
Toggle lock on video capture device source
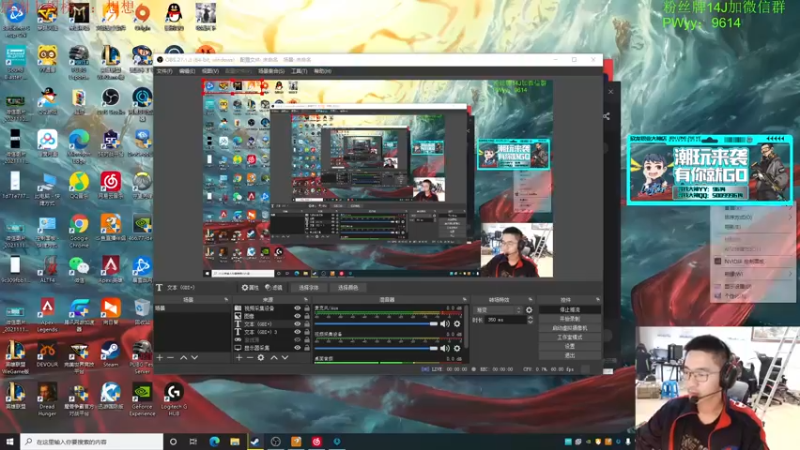307,309
